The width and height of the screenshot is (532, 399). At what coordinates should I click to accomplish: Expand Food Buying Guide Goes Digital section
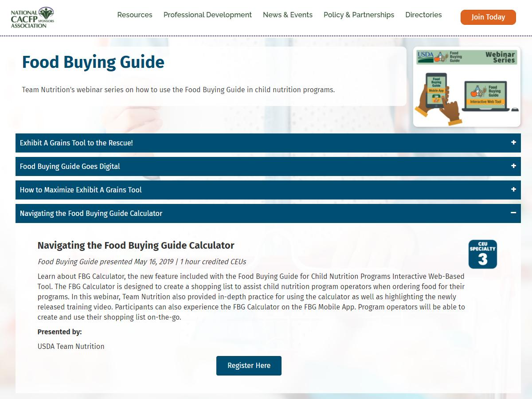(268, 166)
